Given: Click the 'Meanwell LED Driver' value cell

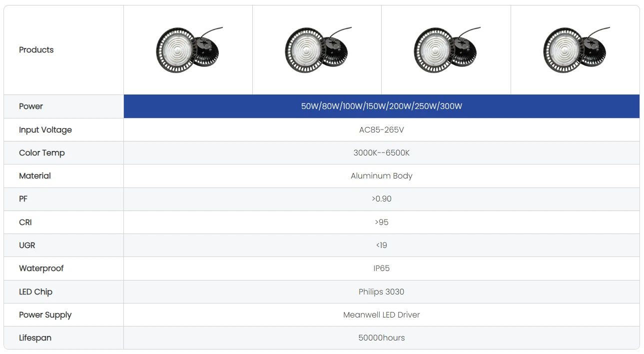Looking at the screenshot, I should 382,315.
